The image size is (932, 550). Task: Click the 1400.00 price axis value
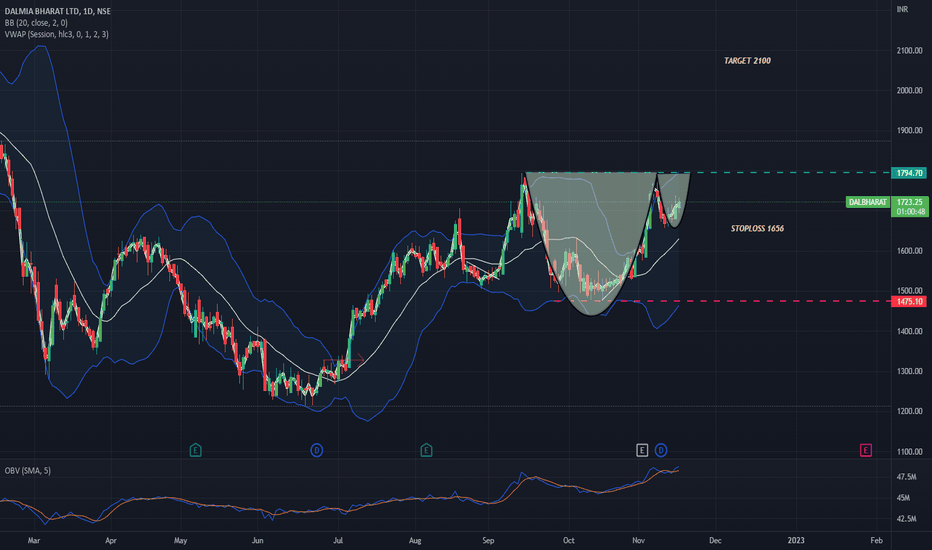909,331
